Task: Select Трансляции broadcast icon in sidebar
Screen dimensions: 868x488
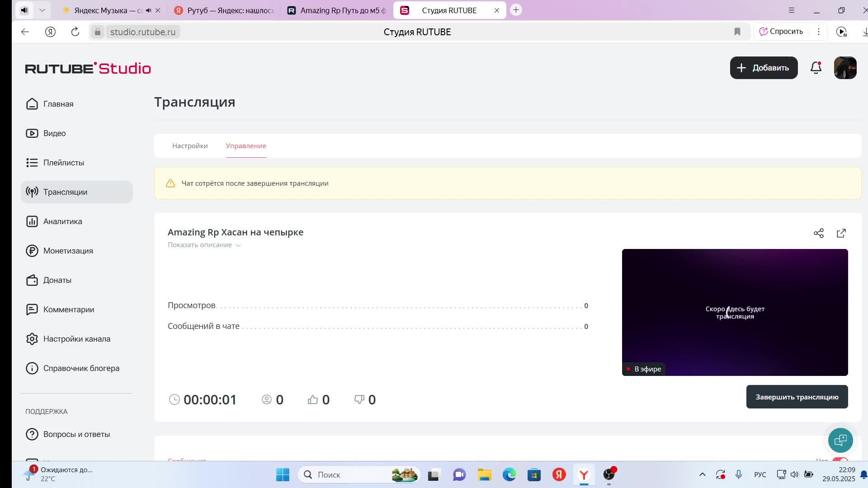Action: click(32, 192)
